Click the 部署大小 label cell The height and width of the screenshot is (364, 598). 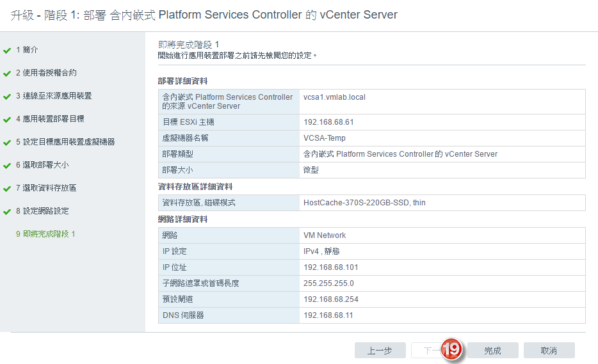pos(229,170)
